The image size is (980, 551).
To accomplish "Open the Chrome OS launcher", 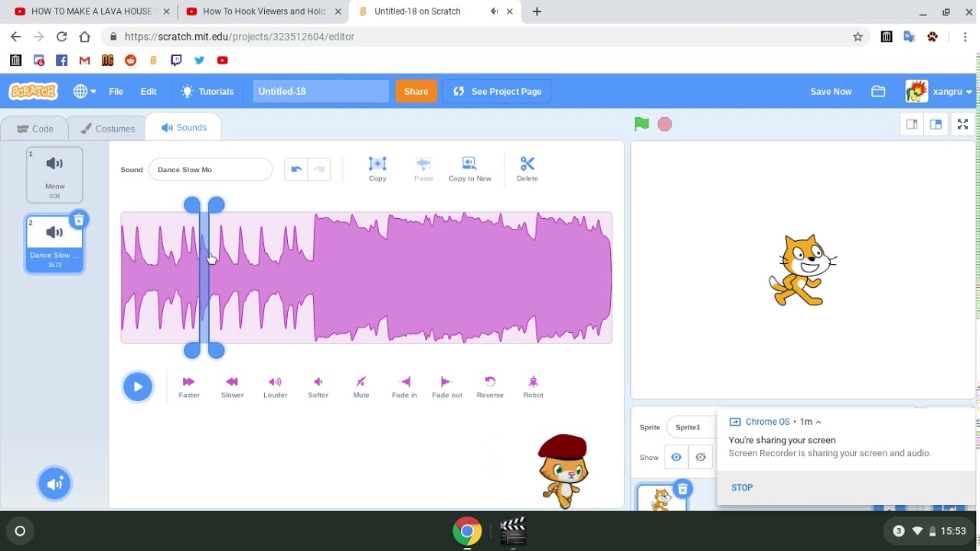I will pyautogui.click(x=20, y=530).
